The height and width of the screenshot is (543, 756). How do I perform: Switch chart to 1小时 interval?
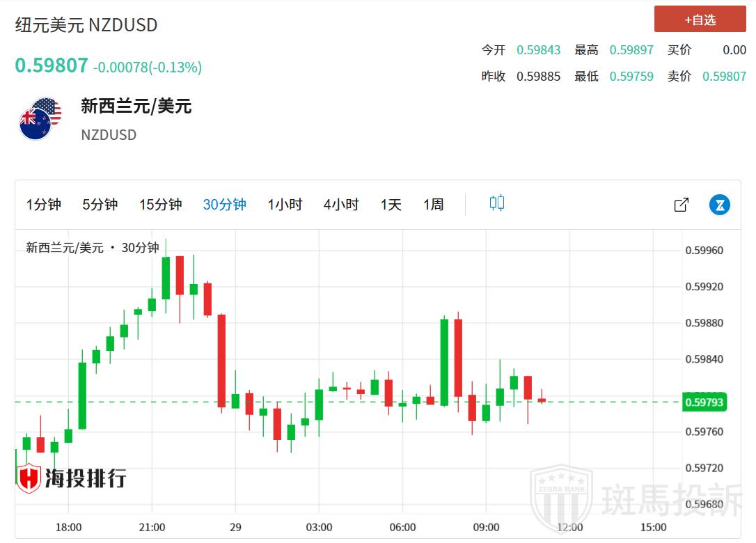point(285,205)
